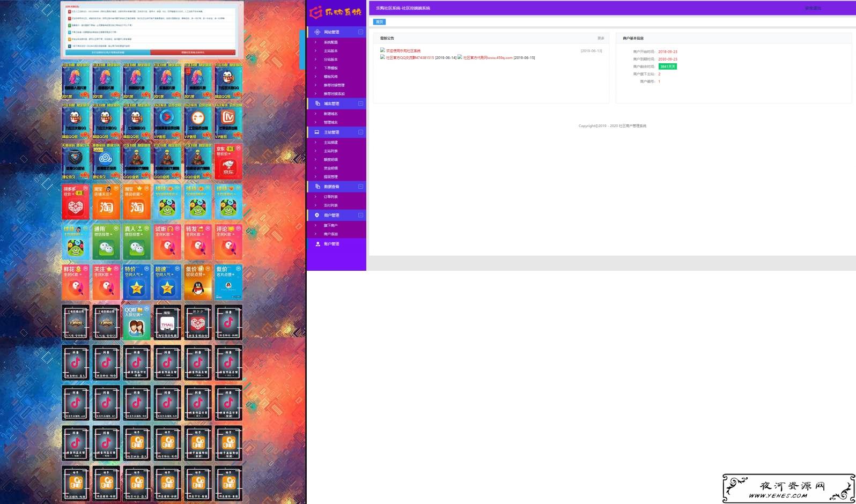Viewport: 856px width, 504px height.
Task: Open the 鲜花 全民K歌 tile
Action: pos(75,283)
